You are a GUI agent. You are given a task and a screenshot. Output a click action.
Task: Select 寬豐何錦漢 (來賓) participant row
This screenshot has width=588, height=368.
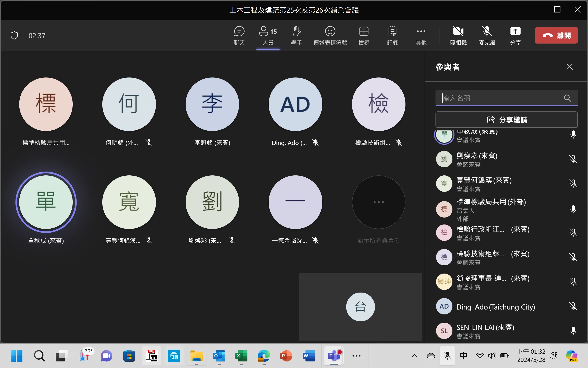pos(507,184)
